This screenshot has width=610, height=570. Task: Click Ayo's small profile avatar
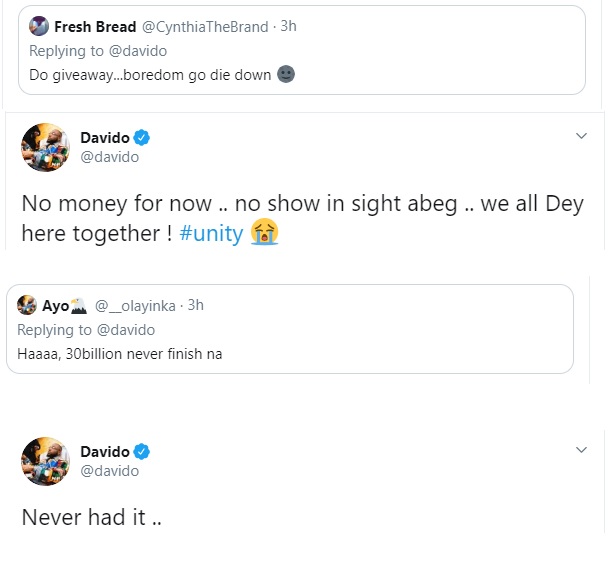coord(26,307)
